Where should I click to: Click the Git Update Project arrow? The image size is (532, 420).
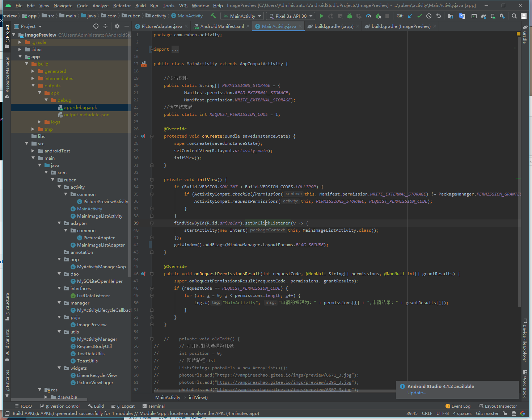click(x=410, y=16)
